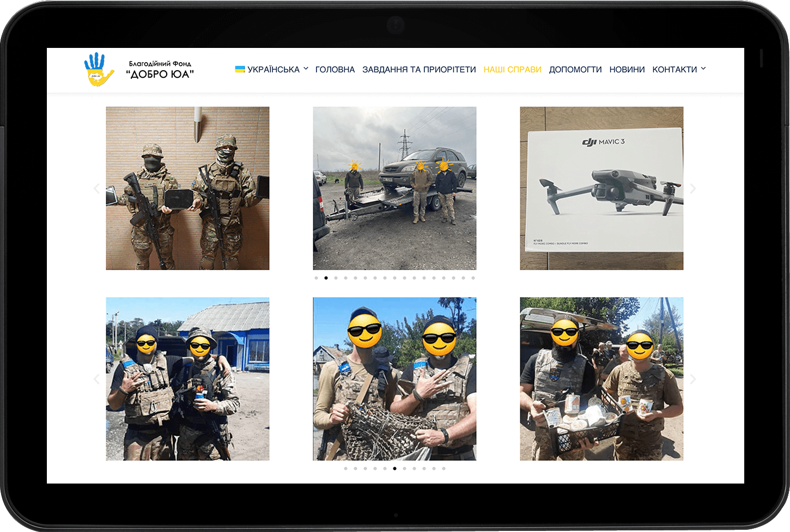Go to previous slide in bottom carousel
Screen dimensions: 790x532
pyautogui.click(x=96, y=379)
